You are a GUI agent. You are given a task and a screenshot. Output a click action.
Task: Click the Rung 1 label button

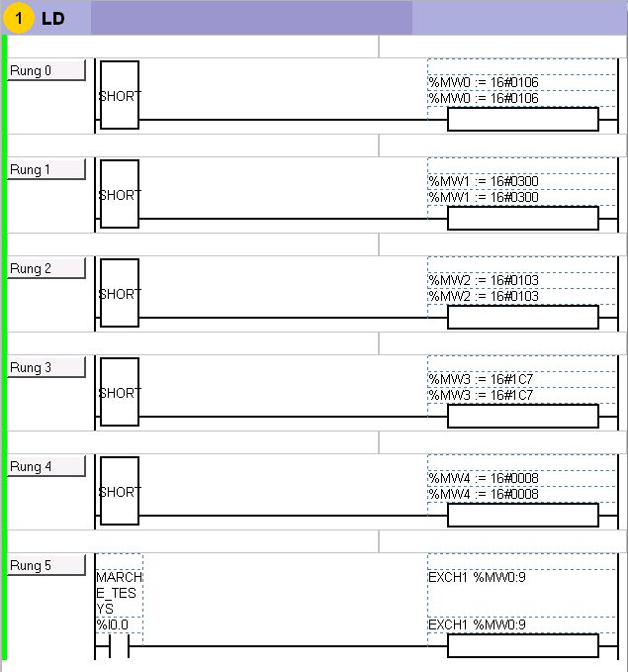(x=46, y=169)
